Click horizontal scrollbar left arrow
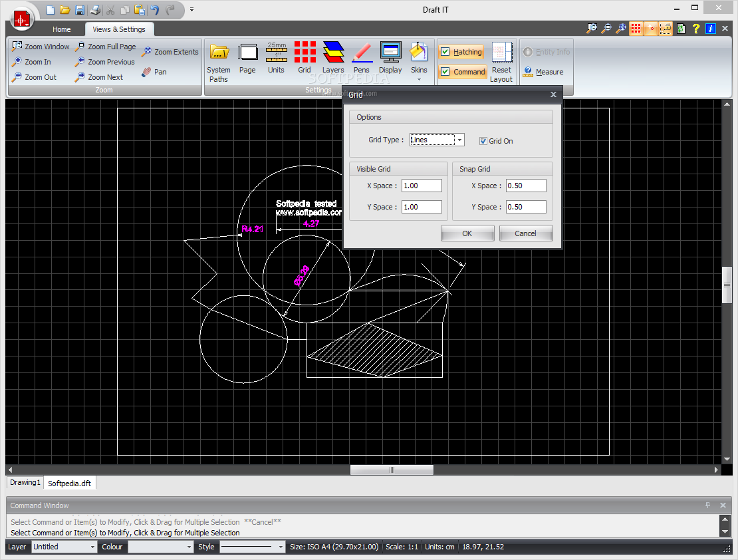 point(11,470)
